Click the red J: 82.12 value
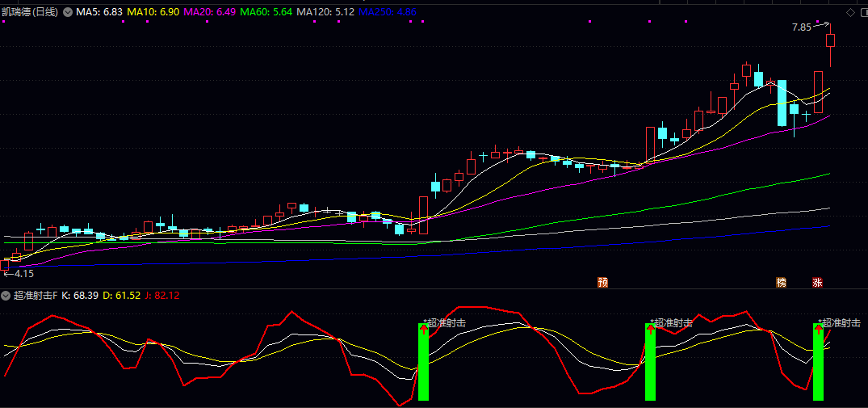Screen dimensions: 868x408 (162, 296)
